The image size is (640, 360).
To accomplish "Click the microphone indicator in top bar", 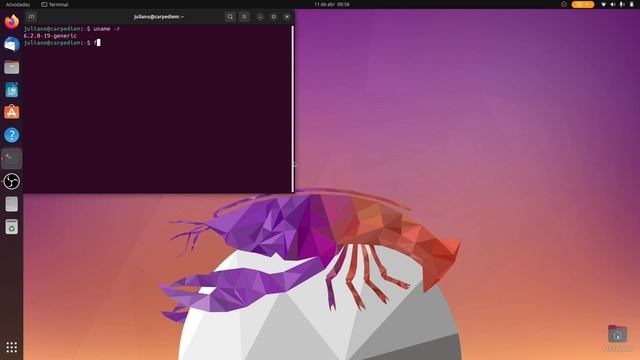I will pyautogui.click(x=622, y=4).
